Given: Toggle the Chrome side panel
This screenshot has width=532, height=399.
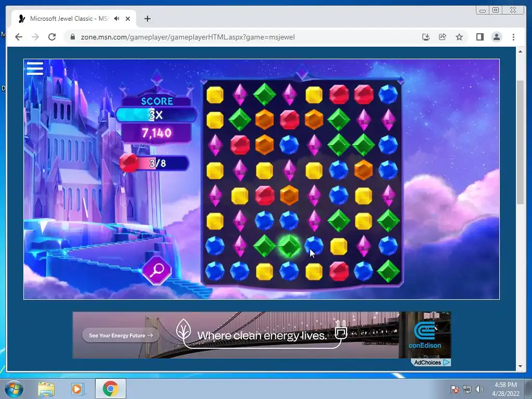Looking at the screenshot, I should click(x=480, y=37).
